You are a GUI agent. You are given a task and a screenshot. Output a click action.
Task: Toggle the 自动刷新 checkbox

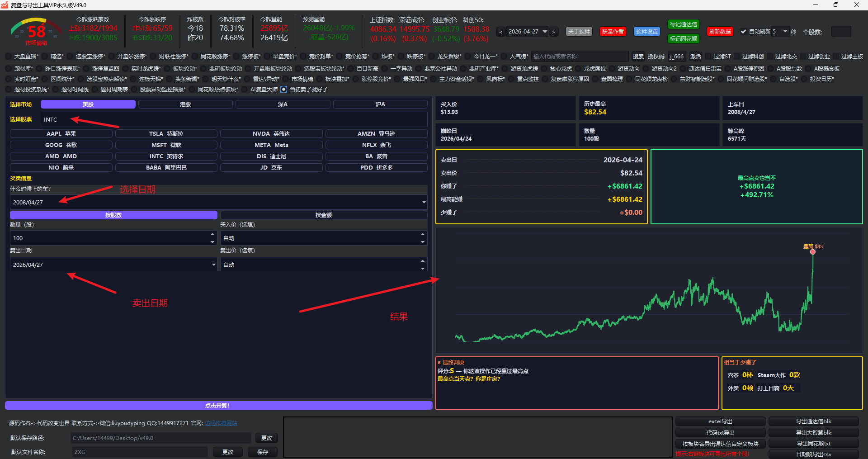click(x=743, y=32)
